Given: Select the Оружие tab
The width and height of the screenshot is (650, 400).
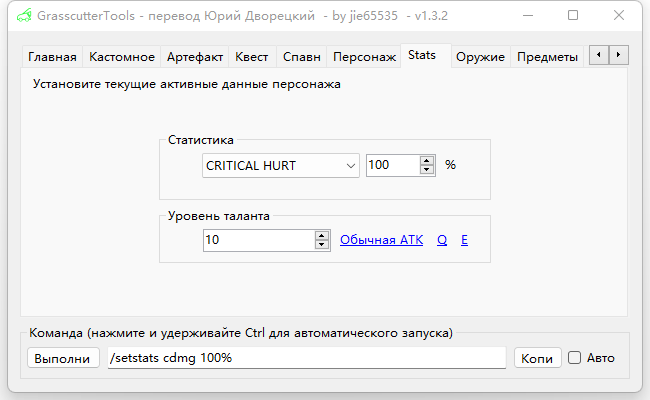Looking at the screenshot, I should point(480,57).
